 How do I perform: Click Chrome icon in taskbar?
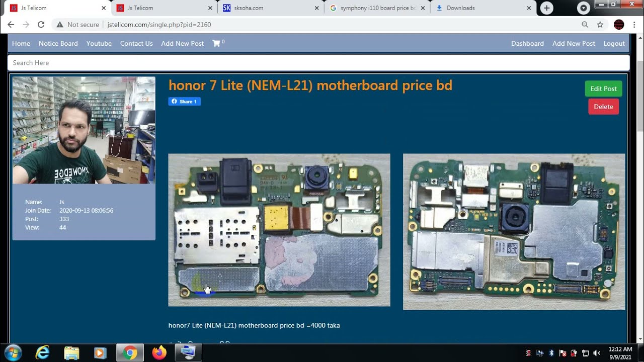130,353
